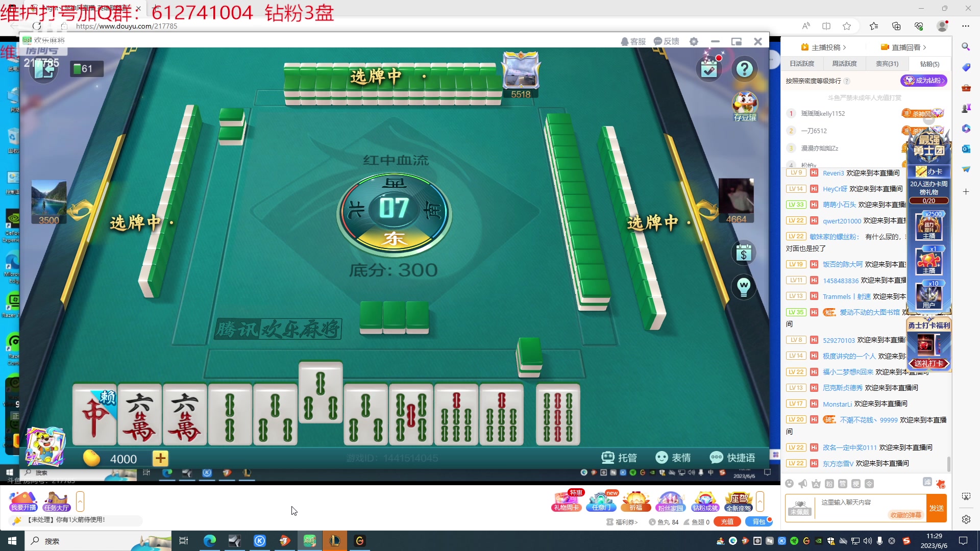The height and width of the screenshot is (551, 980).
Task: Expand the 主播投稿 arrow
Action: click(x=845, y=47)
